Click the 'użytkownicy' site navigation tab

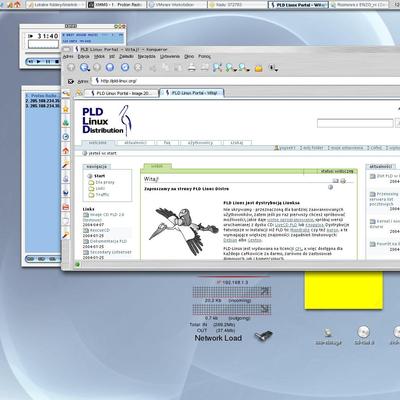pos(200,143)
